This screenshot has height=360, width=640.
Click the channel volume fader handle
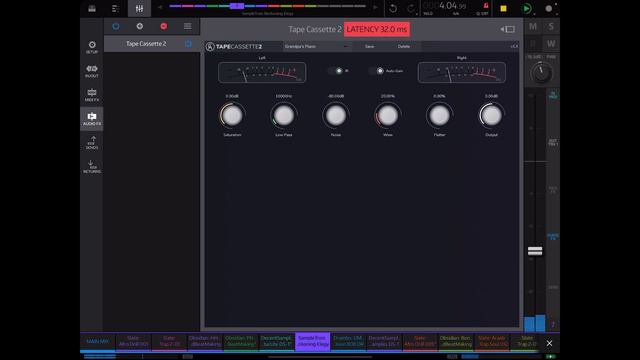(535, 251)
